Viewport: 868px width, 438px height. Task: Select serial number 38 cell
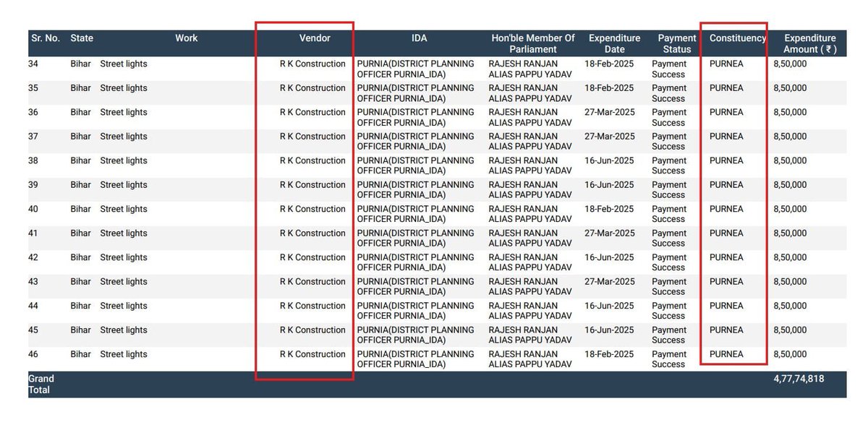coord(33,160)
